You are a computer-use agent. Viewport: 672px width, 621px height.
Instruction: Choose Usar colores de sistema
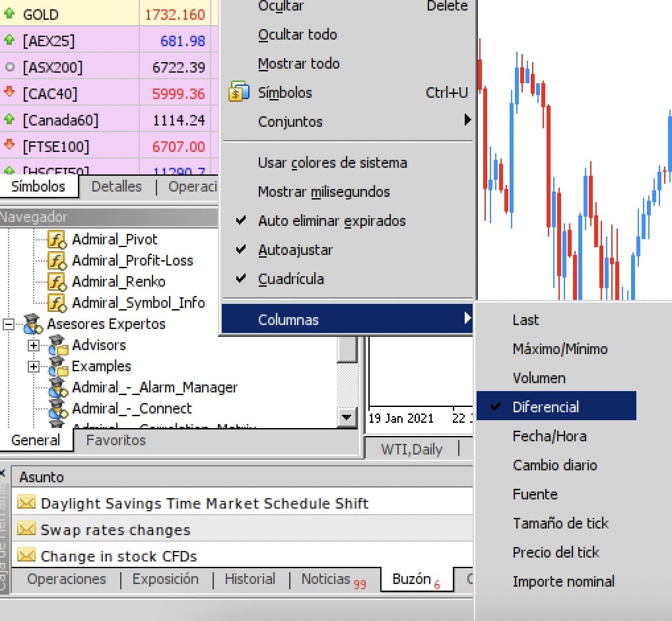tap(347, 163)
